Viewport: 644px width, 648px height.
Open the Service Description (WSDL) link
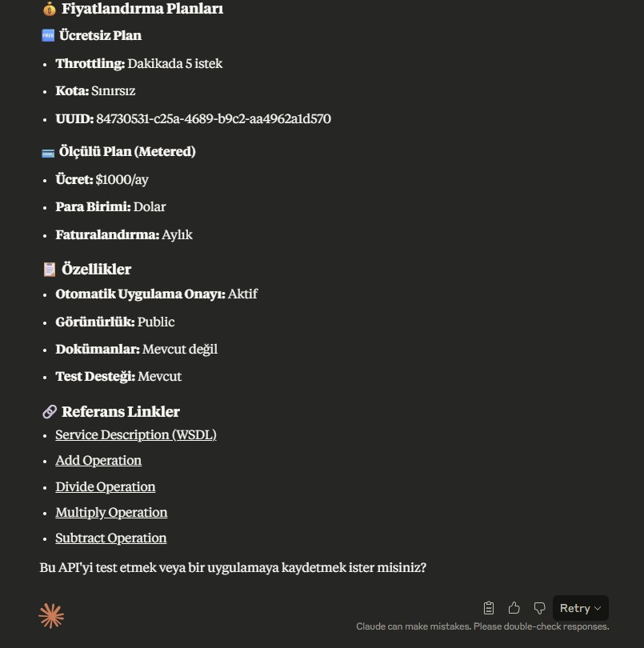[x=136, y=435]
